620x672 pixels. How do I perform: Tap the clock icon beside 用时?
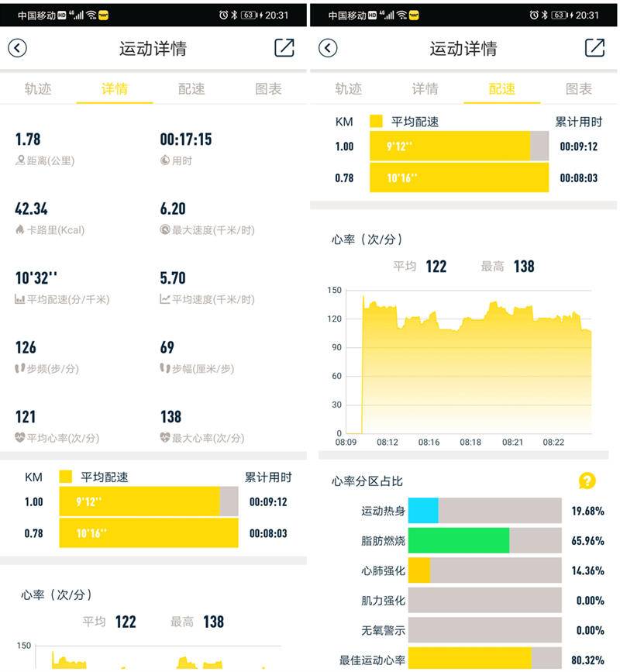165,160
